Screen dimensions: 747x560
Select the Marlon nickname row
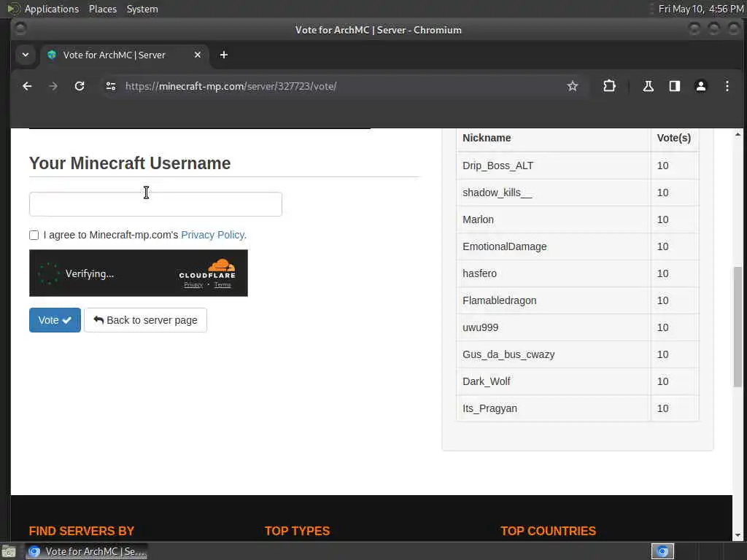pyautogui.click(x=577, y=219)
